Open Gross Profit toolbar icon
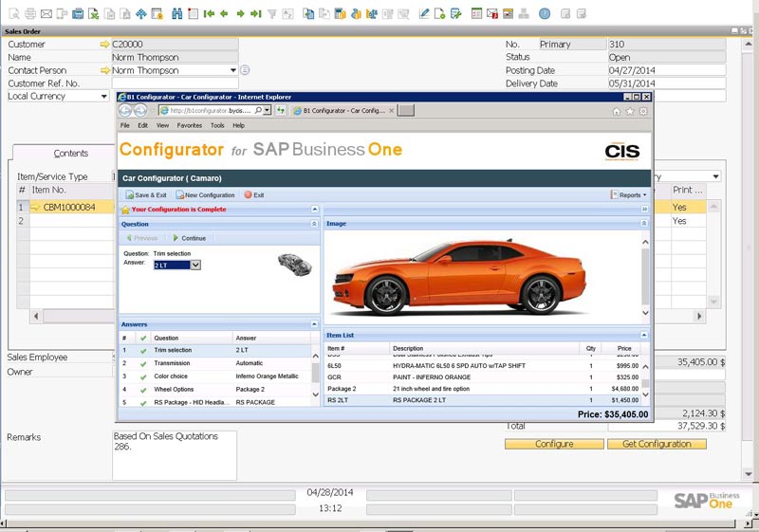759x532 pixels. tap(341, 13)
